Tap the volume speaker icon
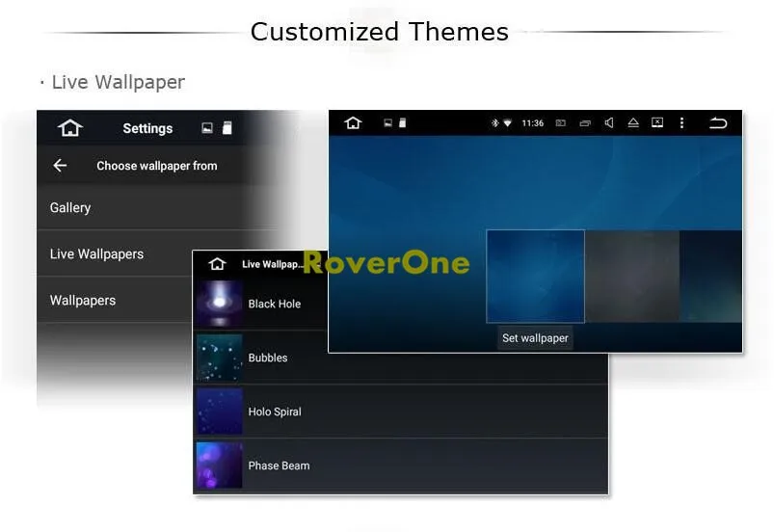The width and height of the screenshot is (774, 532). tap(609, 122)
